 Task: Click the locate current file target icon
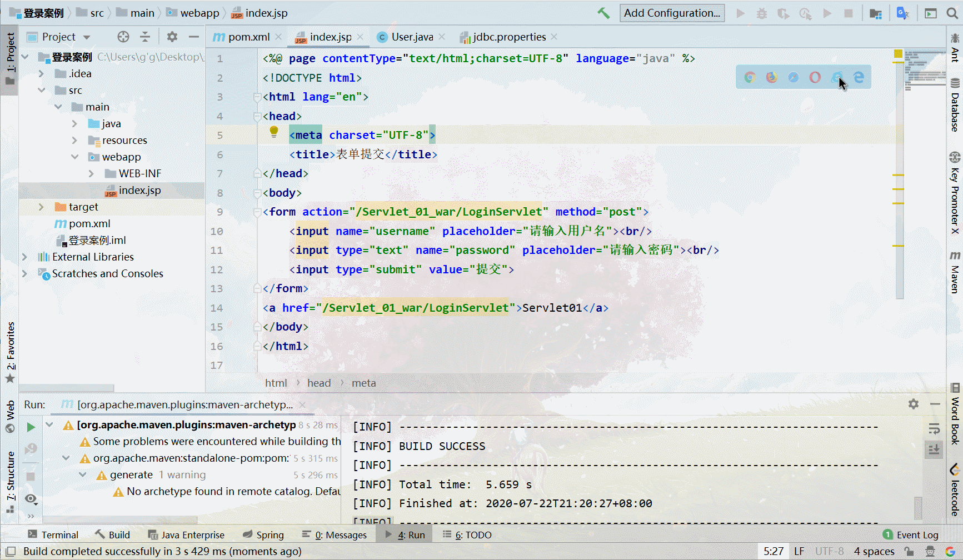coord(123,37)
